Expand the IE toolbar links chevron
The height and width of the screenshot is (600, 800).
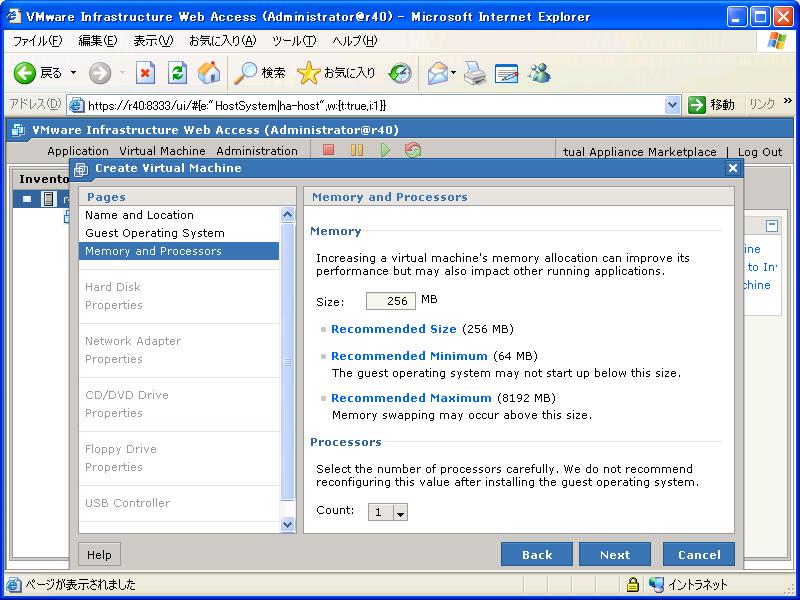[x=788, y=101]
